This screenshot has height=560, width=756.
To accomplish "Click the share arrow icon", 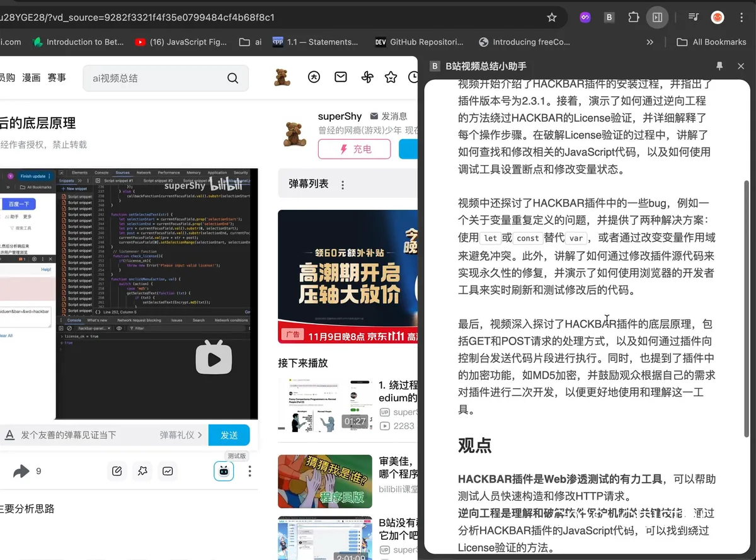I will pyautogui.click(x=21, y=471).
